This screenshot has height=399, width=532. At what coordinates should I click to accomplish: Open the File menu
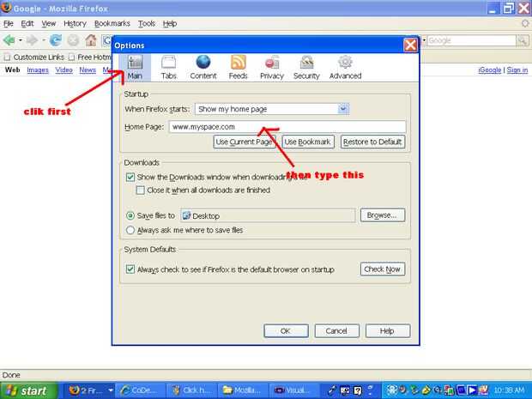click(8, 23)
